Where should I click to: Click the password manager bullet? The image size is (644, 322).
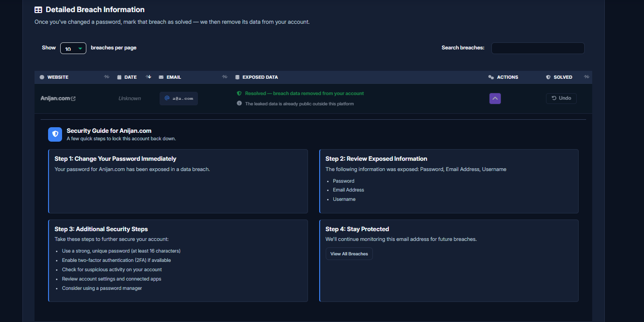click(x=102, y=288)
